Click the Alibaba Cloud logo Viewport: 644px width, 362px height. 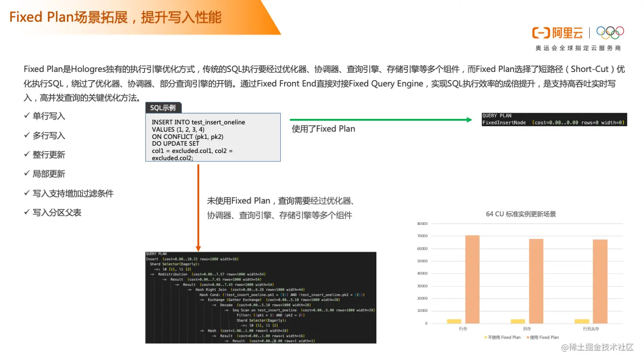coord(557,33)
